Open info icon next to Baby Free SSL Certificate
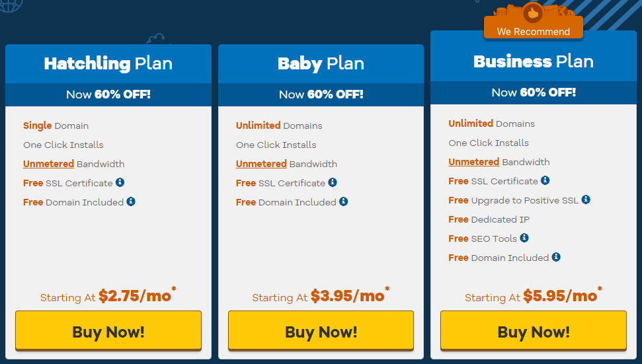The width and height of the screenshot is (642, 364). [x=333, y=182]
